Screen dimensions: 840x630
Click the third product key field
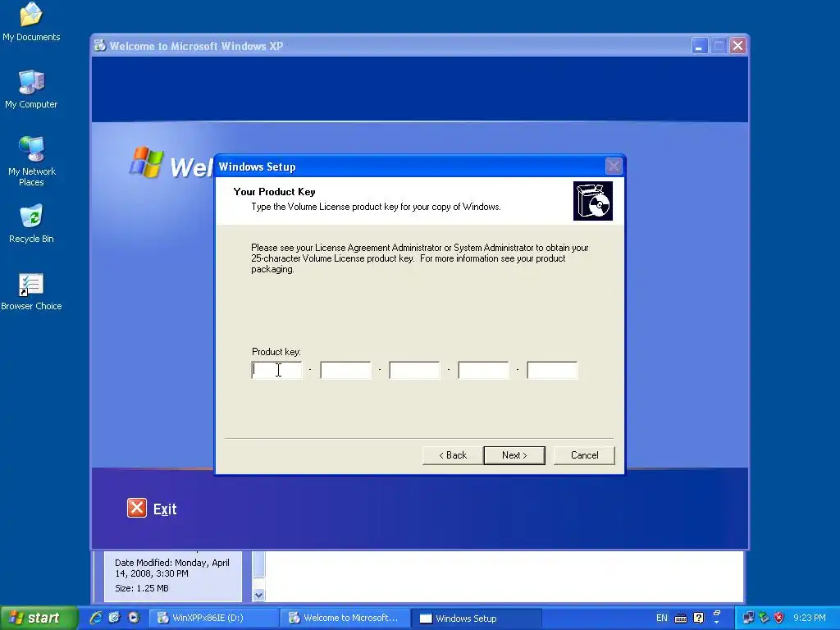pyautogui.click(x=414, y=370)
